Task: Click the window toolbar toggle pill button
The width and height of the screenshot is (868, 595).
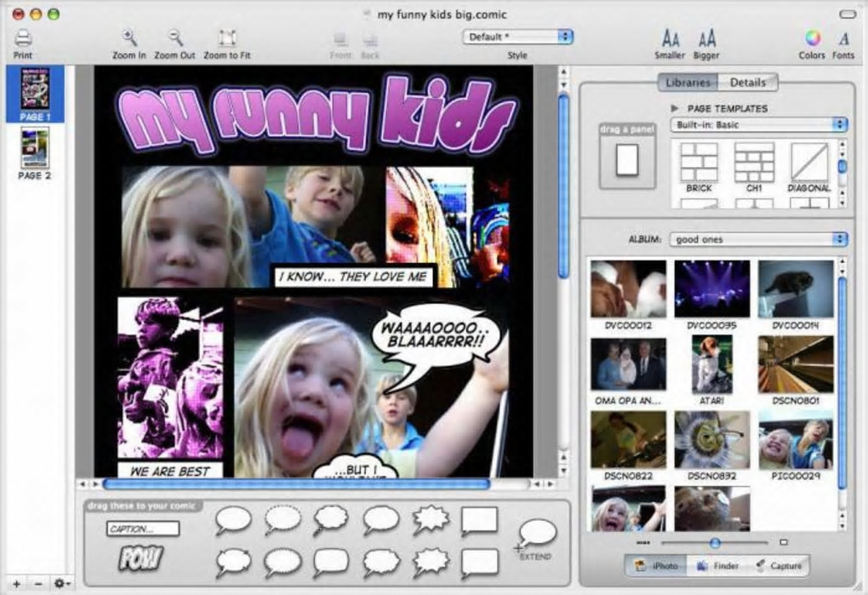Action: 848,14
